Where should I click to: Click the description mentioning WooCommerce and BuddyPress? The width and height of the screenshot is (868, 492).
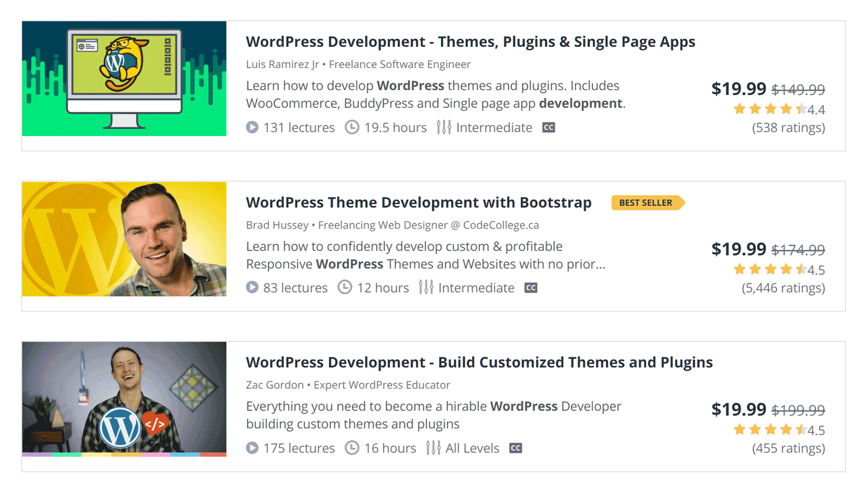pyautogui.click(x=436, y=94)
